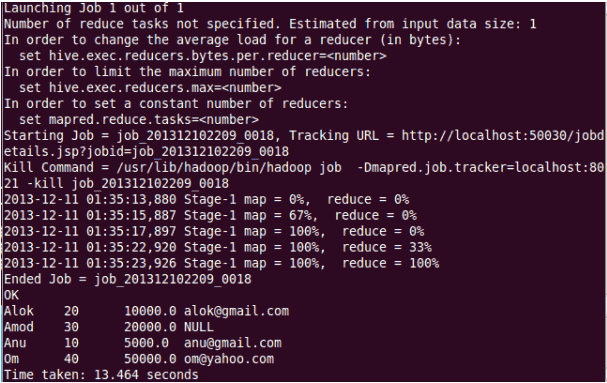Click the map = 67% progress line
607x383 pixels.
[x=210, y=215]
